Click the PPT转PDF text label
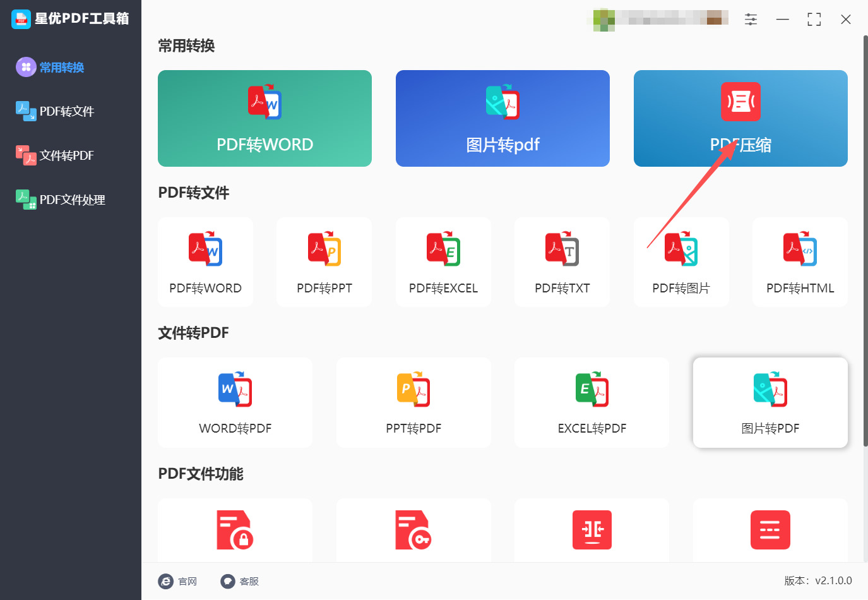 tap(413, 429)
